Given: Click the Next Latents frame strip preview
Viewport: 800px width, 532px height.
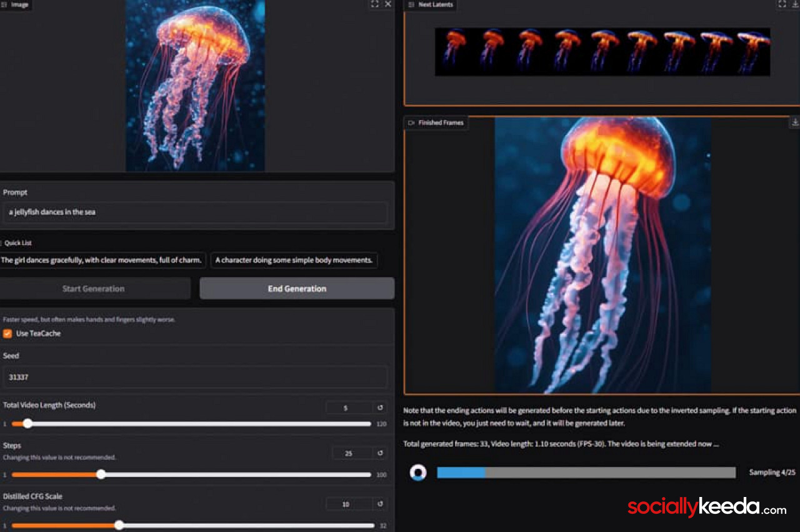Looking at the screenshot, I should click(602, 52).
